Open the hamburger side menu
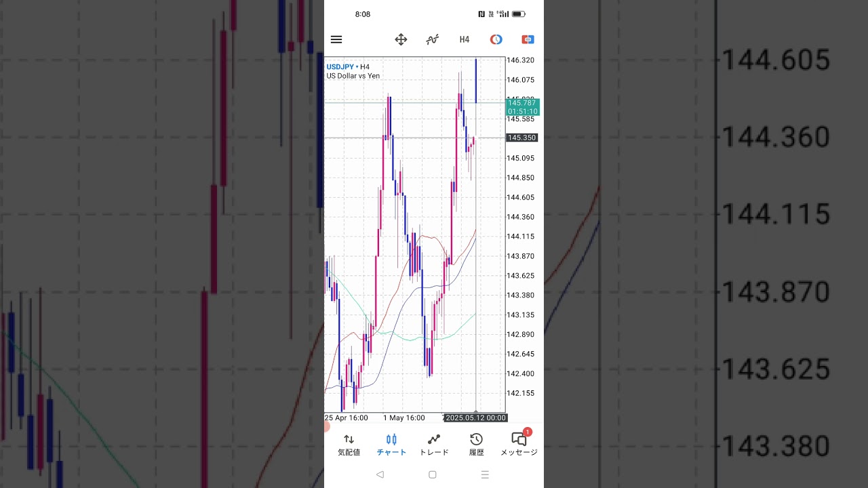Screen dimensions: 868x488 coord(336,39)
